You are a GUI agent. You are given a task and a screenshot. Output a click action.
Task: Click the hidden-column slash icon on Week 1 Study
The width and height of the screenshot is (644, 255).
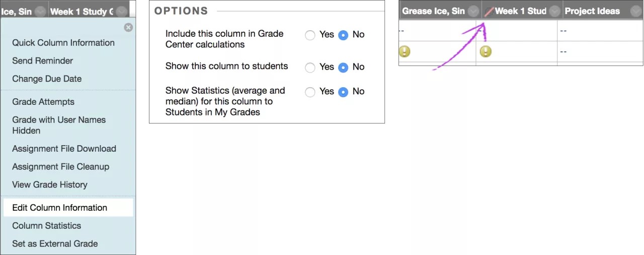tap(489, 12)
